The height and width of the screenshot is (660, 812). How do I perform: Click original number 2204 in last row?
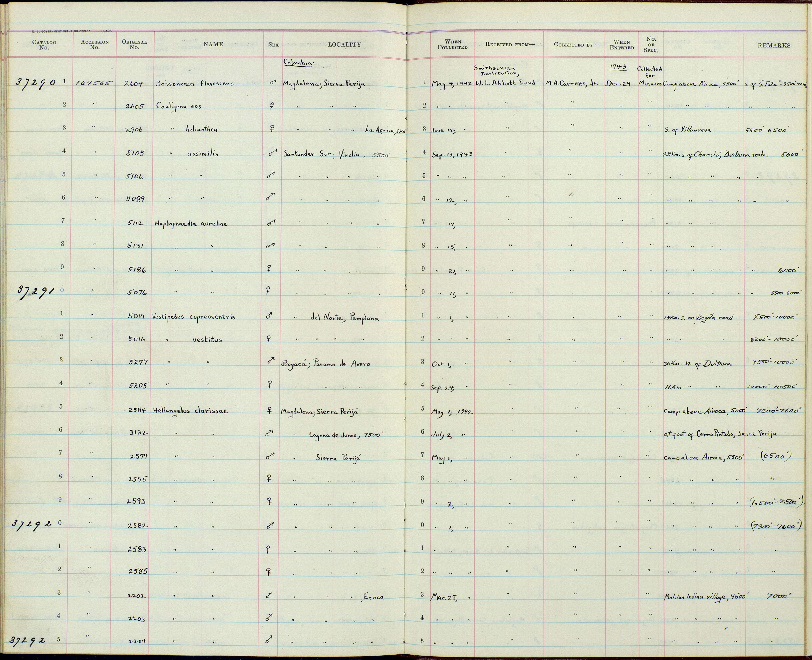137,641
